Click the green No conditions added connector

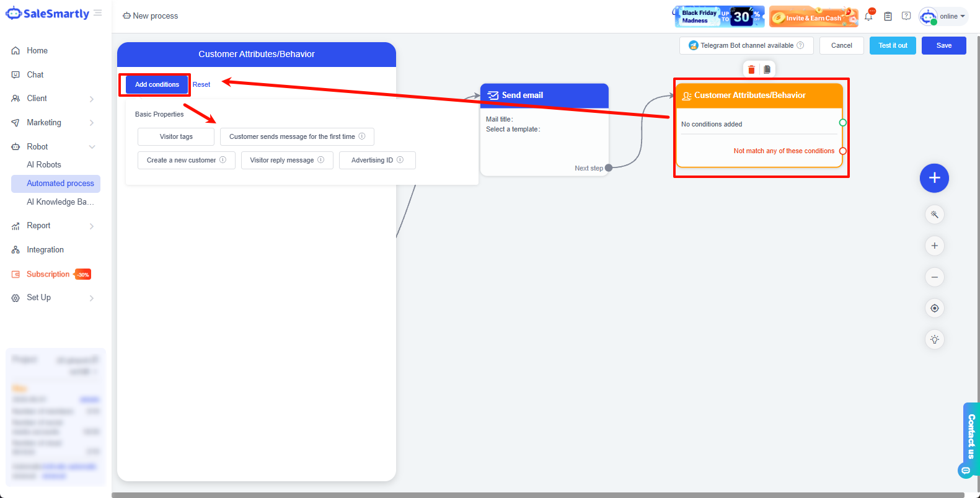click(842, 123)
